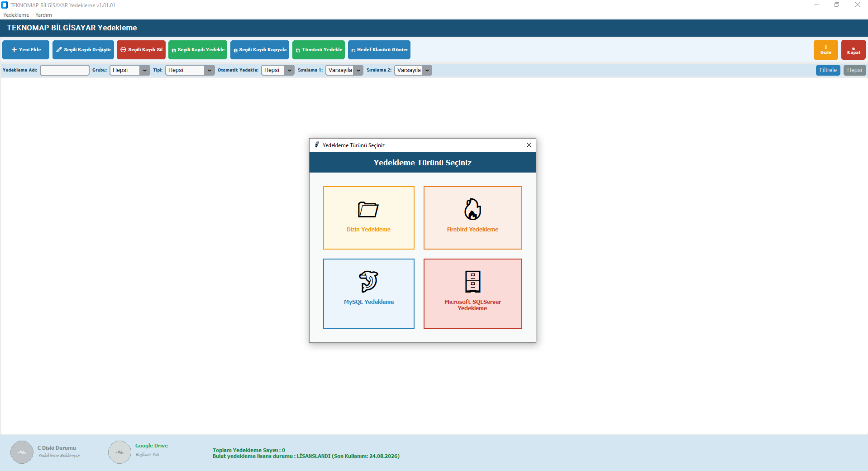Click the pencil icon on Seçili Kaydı Değiştir
Image resolution: width=868 pixels, height=471 pixels.
pos(59,50)
